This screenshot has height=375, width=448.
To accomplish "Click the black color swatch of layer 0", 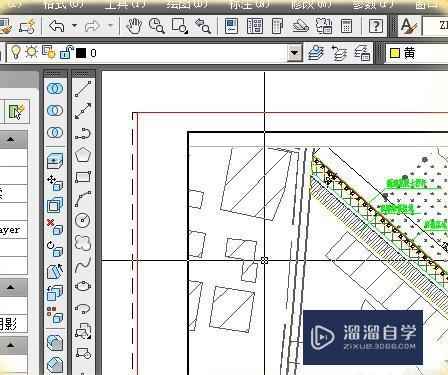I will pos(81,53).
